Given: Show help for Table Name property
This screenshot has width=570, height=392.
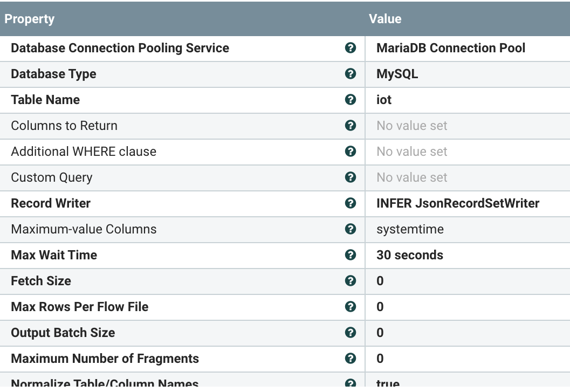Looking at the screenshot, I should (x=350, y=100).
